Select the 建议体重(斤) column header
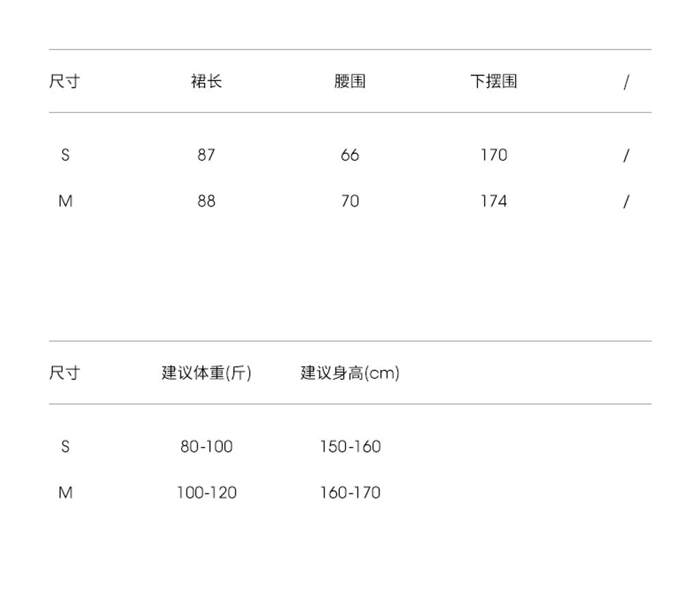 (x=206, y=373)
